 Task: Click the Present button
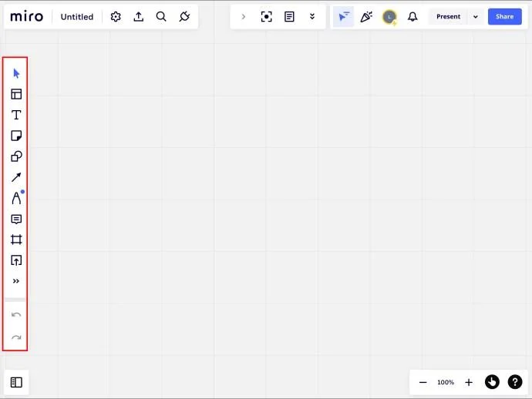tap(448, 17)
